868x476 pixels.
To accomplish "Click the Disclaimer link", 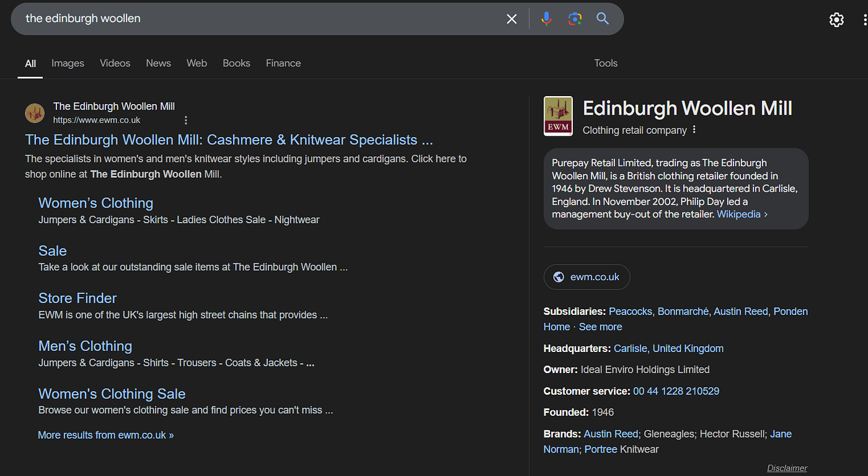I will click(787, 469).
